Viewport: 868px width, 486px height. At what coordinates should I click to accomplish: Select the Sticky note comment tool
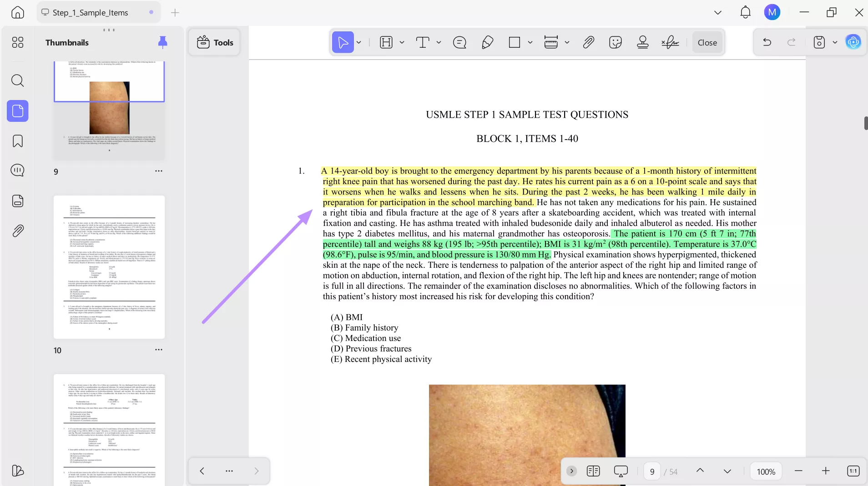tap(459, 42)
